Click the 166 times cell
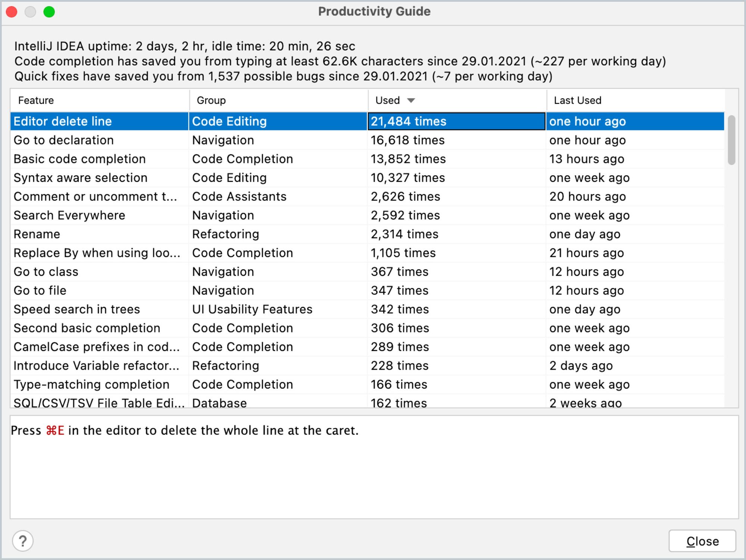The width and height of the screenshot is (746, 560). (457, 384)
